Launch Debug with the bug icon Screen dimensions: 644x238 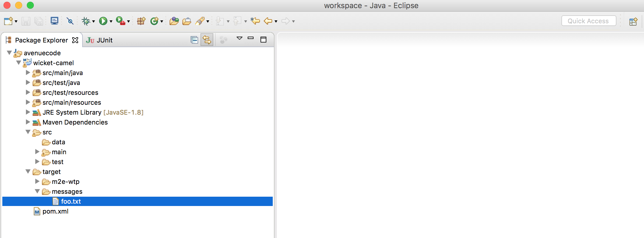pos(86,21)
